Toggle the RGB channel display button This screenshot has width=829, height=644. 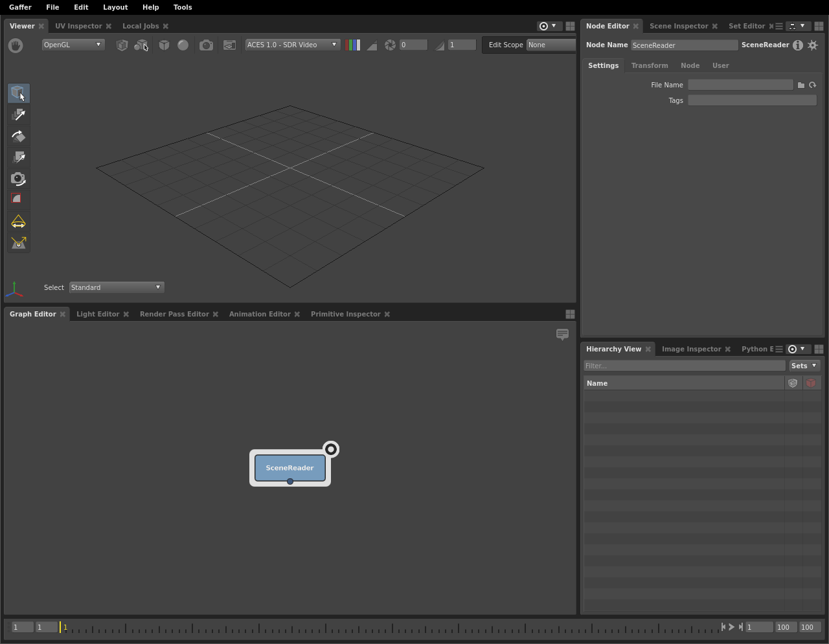[353, 45]
